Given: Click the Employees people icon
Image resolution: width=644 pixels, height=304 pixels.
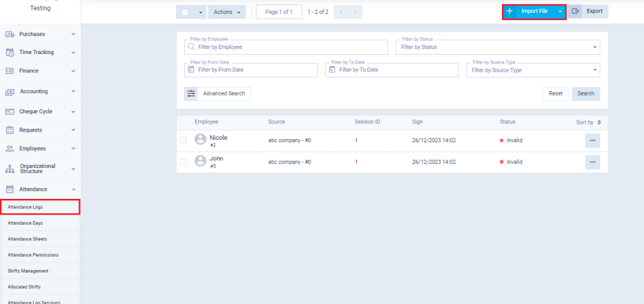Looking at the screenshot, I should (10, 149).
